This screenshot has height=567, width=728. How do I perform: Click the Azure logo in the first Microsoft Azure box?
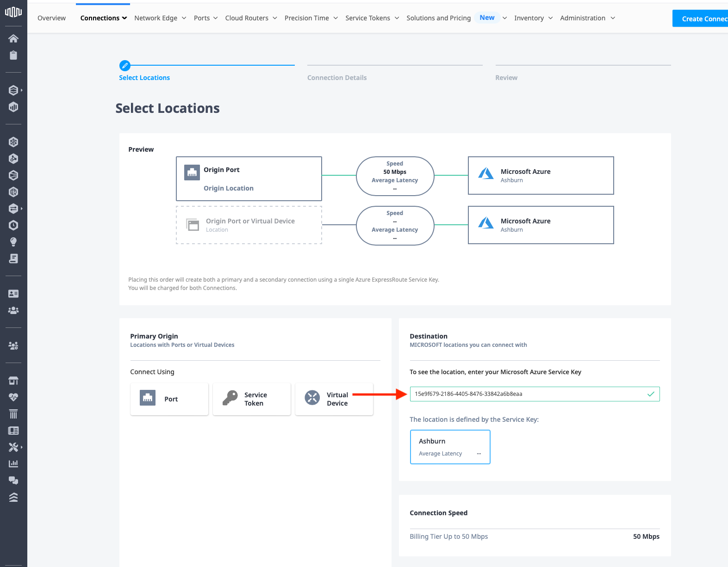485,173
